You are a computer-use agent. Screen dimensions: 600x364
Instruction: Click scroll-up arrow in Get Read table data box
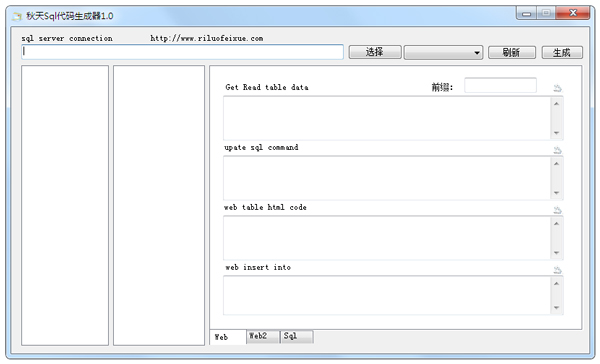[x=556, y=104]
